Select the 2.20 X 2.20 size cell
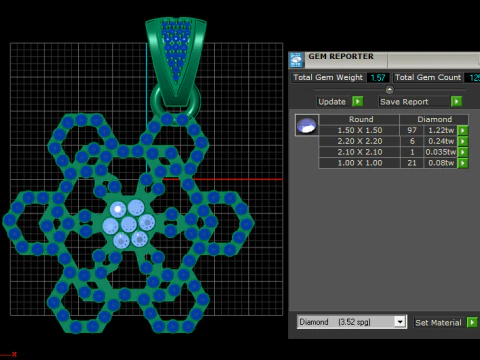The height and width of the screenshot is (360, 480). pos(360,141)
